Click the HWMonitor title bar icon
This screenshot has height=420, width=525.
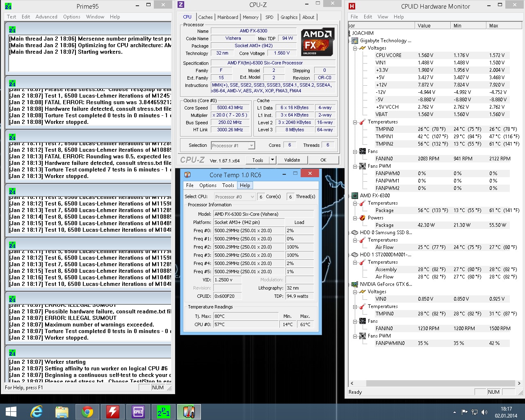pyautogui.click(x=352, y=6)
